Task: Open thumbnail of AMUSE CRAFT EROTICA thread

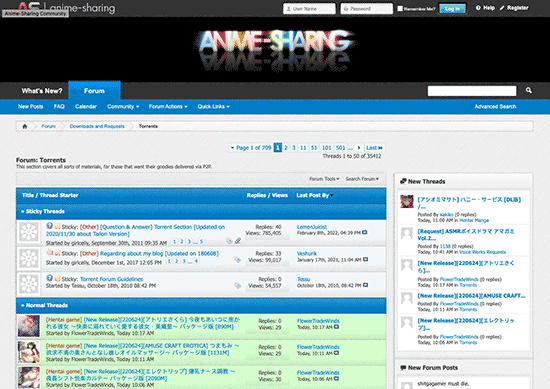Action: click(x=29, y=352)
